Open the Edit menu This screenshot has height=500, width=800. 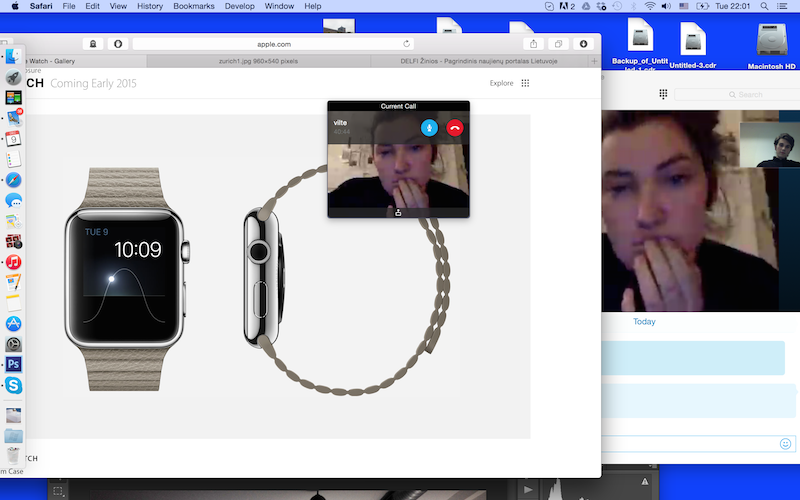click(92, 6)
